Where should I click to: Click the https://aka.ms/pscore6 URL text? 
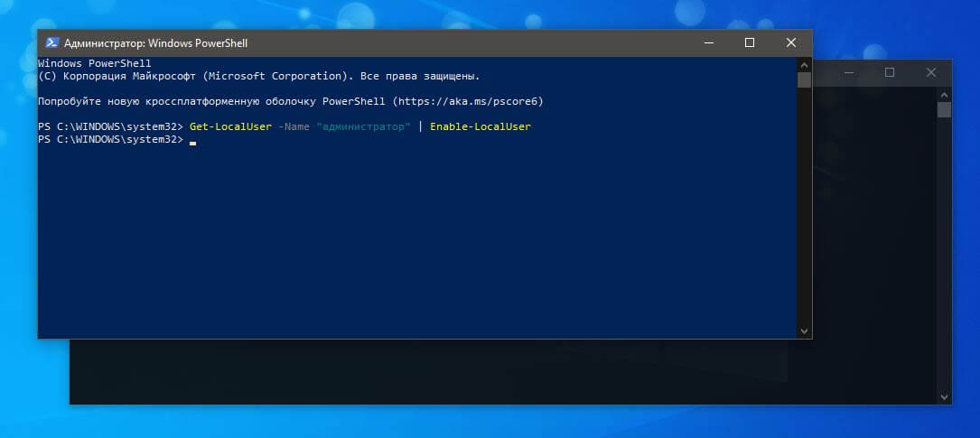tap(468, 101)
